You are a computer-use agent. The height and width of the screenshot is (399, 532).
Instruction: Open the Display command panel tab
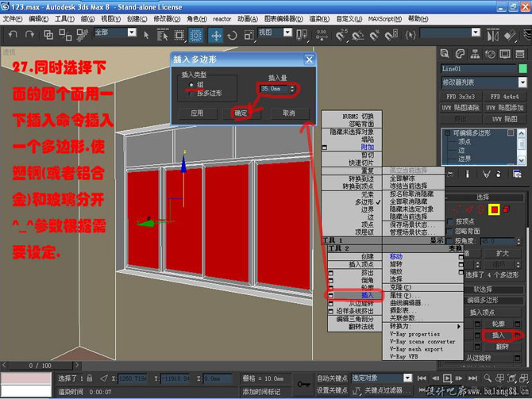tap(505, 54)
